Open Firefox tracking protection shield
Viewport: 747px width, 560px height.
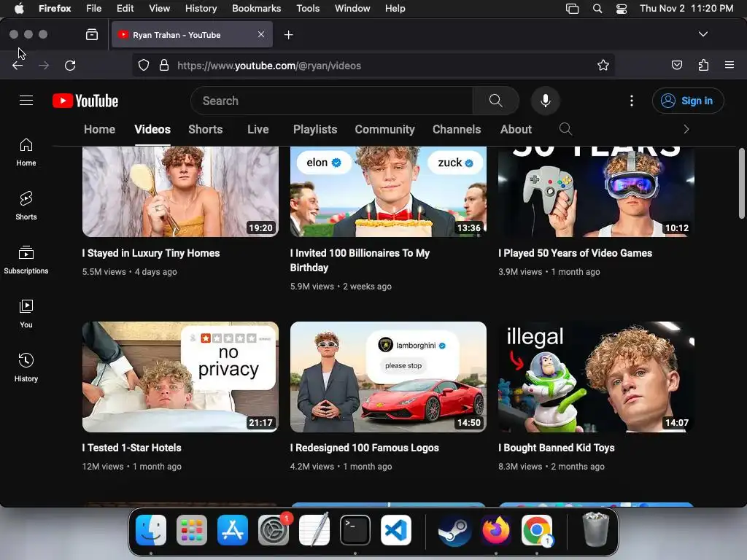[144, 65]
